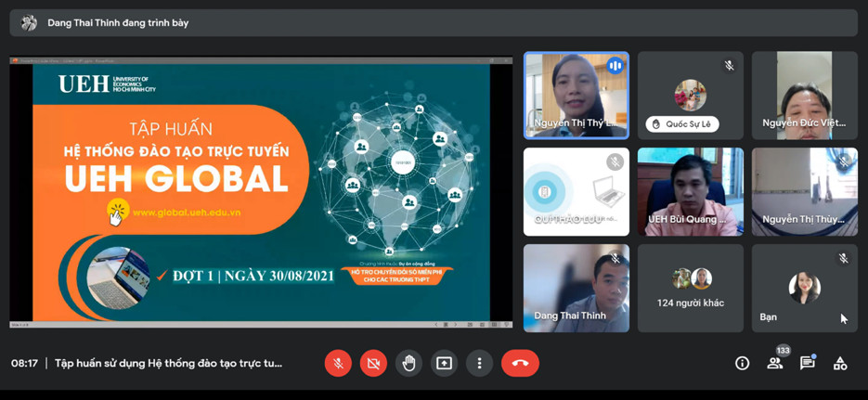The height and width of the screenshot is (400, 868).
Task: Select your own tile labeled Bạn
Action: (x=804, y=288)
